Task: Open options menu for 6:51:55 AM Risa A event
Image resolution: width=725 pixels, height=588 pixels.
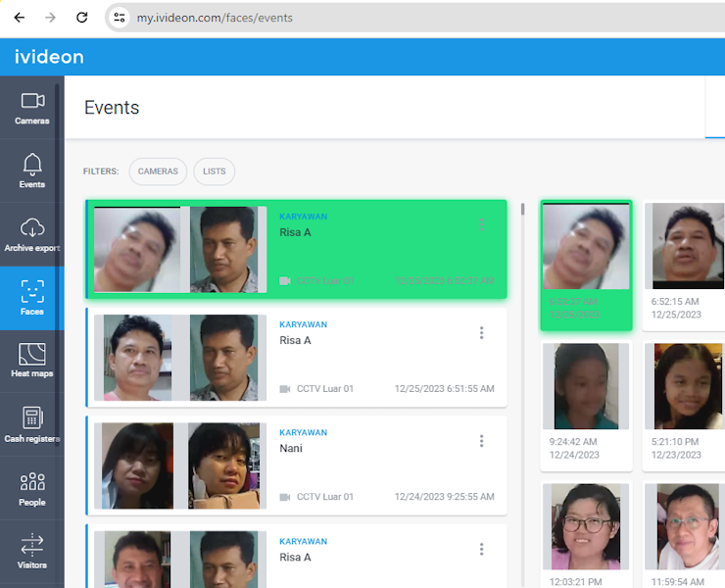Action: point(481,332)
